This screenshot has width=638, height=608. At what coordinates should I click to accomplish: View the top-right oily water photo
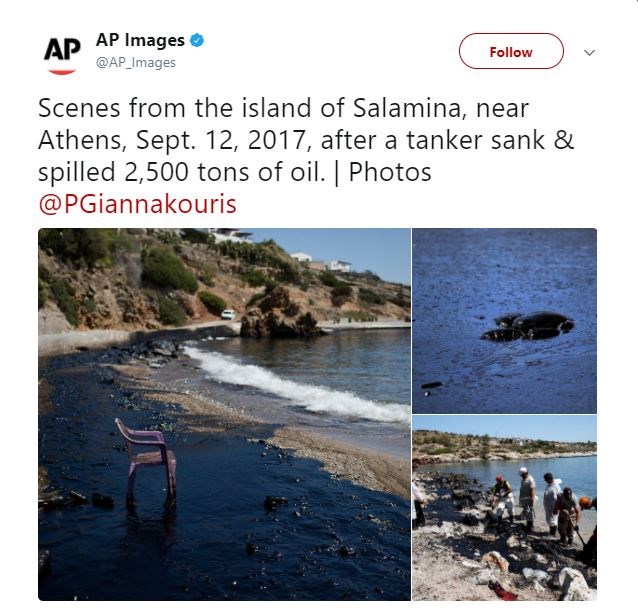[x=504, y=318]
